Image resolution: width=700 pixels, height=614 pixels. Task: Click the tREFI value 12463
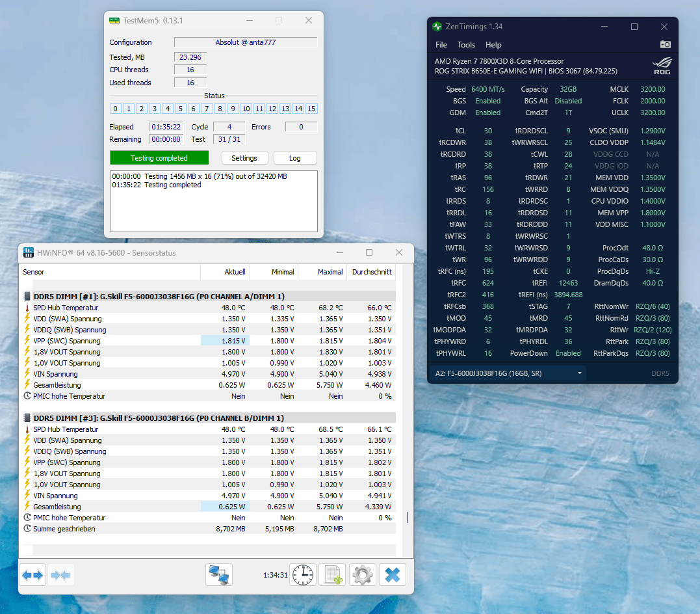pyautogui.click(x=568, y=283)
